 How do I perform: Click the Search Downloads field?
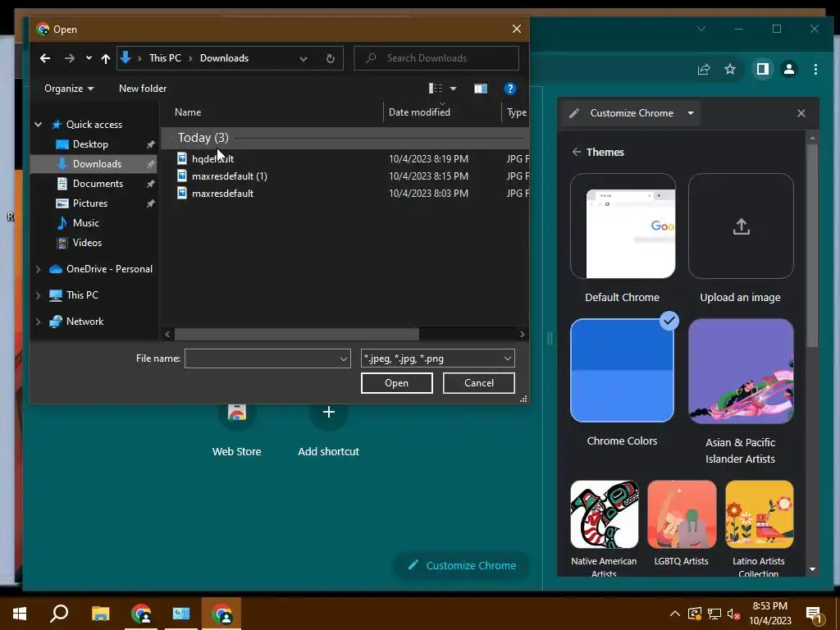pyautogui.click(x=436, y=58)
